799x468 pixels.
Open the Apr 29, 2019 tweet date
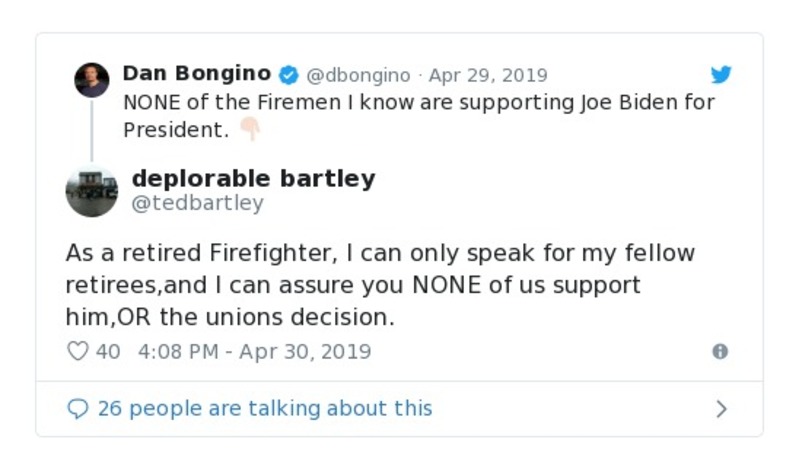point(488,75)
